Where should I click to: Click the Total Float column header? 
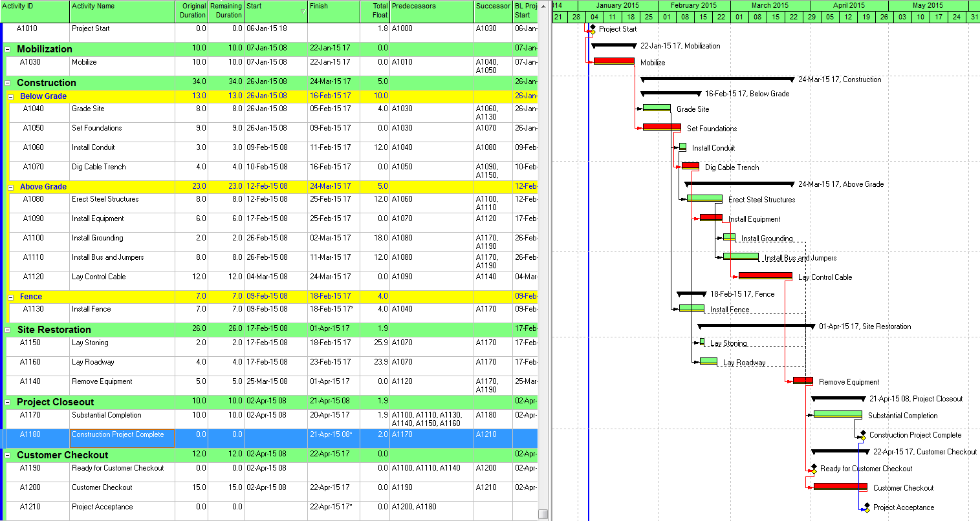coord(375,11)
